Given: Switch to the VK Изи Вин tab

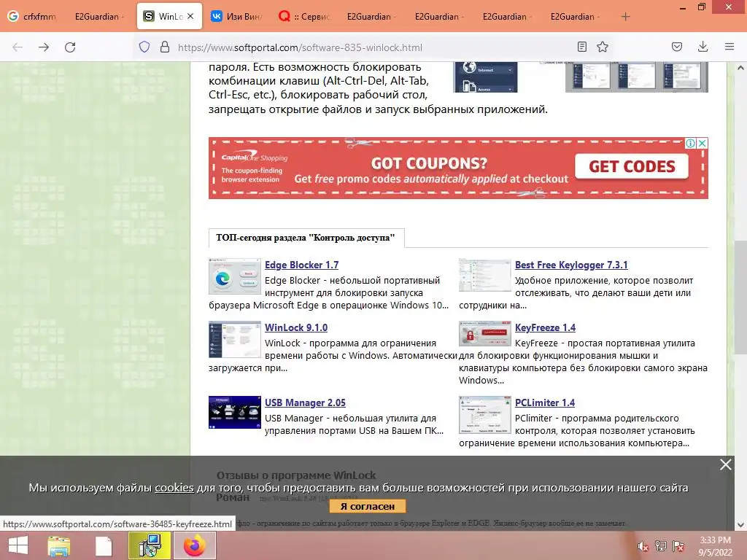Looking at the screenshot, I should coord(237,17).
